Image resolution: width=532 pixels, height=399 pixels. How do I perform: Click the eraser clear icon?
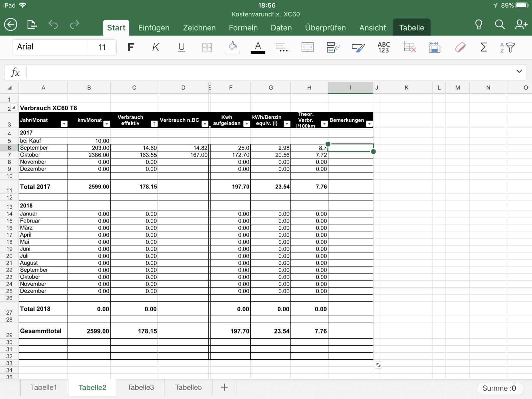tap(460, 48)
